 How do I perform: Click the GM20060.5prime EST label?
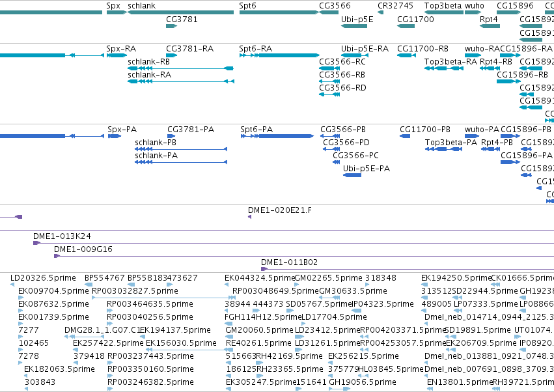259,331
